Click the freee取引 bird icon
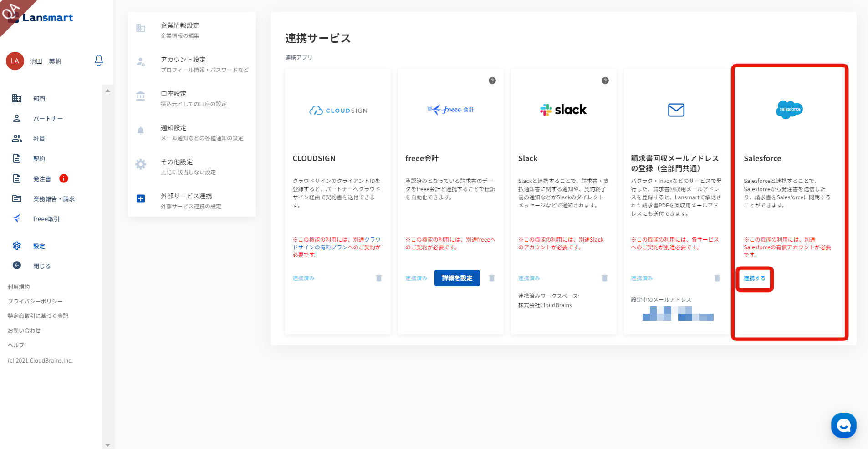The width and height of the screenshot is (868, 449). [x=17, y=218]
